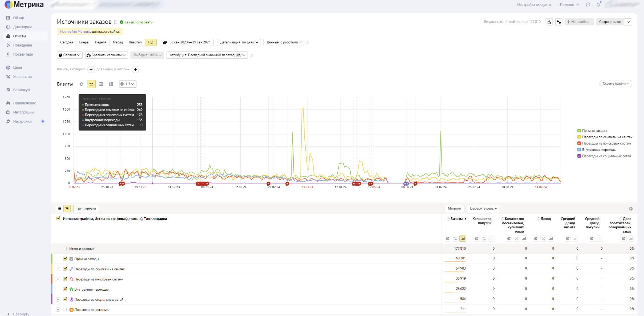Click the export report icon
Screen dimensions: 644x316
click(x=549, y=22)
